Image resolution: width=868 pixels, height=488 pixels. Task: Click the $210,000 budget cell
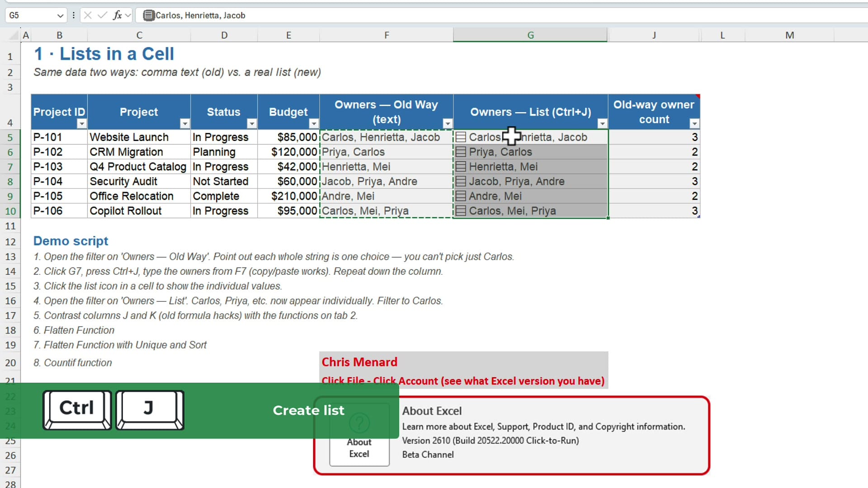click(288, 196)
